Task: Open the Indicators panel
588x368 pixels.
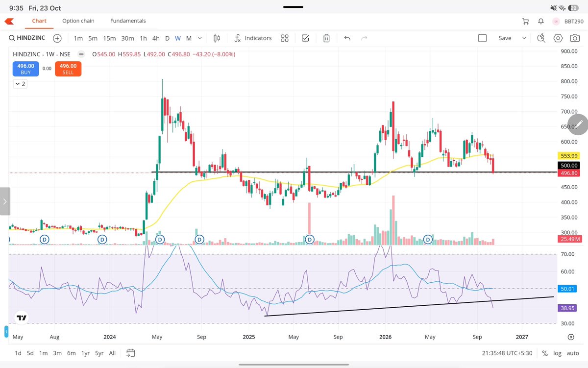Action: (253, 38)
